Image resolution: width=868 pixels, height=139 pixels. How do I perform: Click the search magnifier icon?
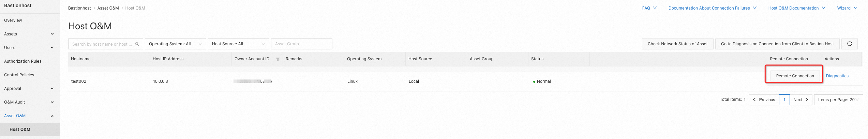click(x=137, y=44)
